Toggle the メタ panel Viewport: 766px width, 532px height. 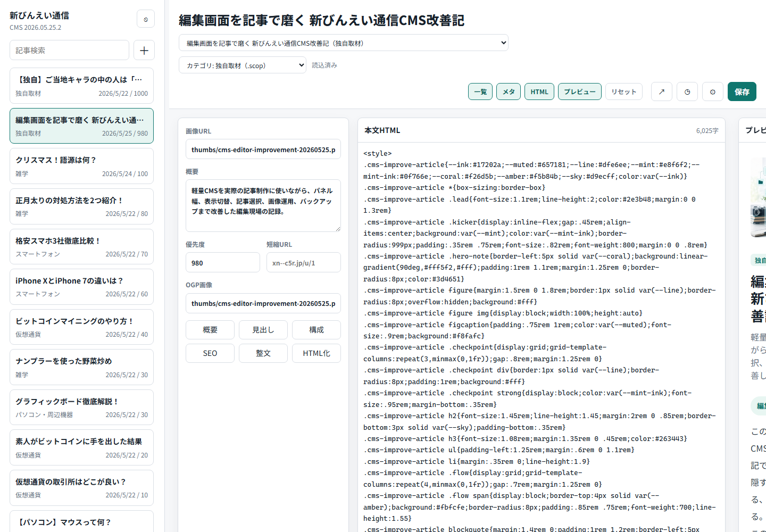[509, 92]
